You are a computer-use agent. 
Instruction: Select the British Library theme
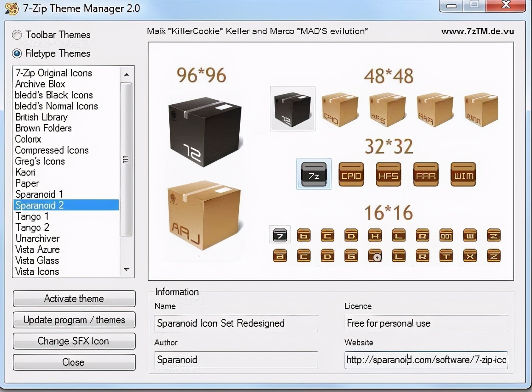click(x=66, y=117)
